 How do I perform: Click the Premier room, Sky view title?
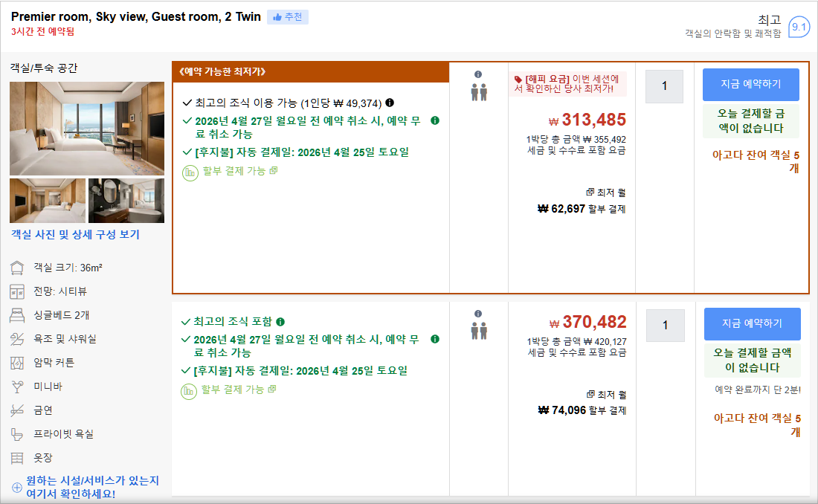(x=135, y=16)
